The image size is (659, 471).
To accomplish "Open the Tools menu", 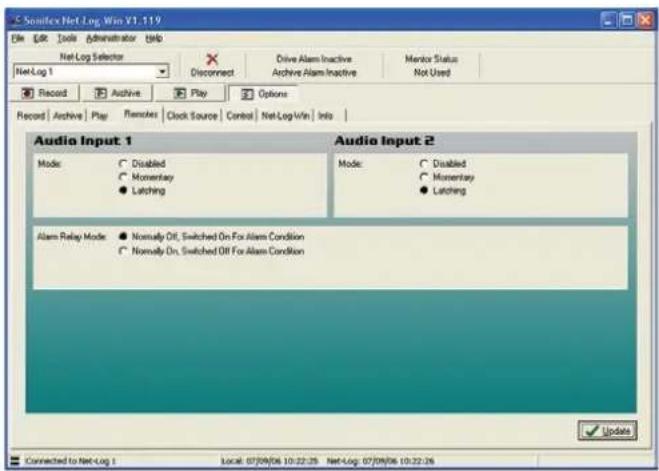I will (67, 38).
